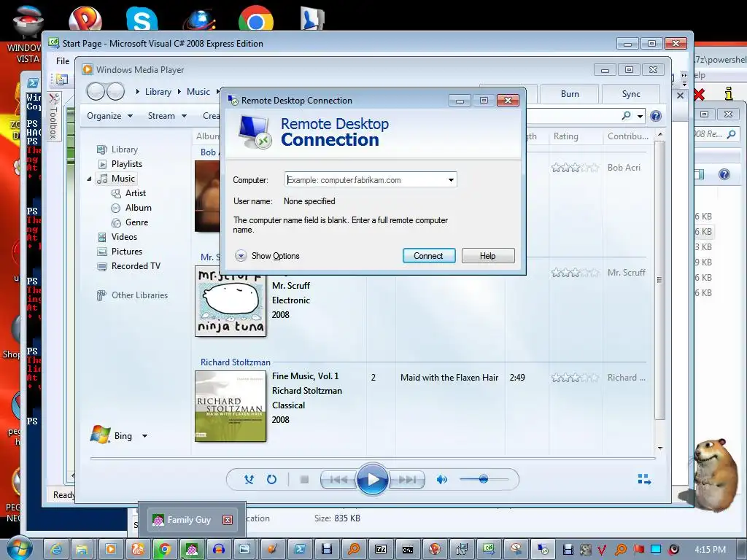Switch to Now Playing mode icon
Screen dimensions: 747x560
(644, 480)
